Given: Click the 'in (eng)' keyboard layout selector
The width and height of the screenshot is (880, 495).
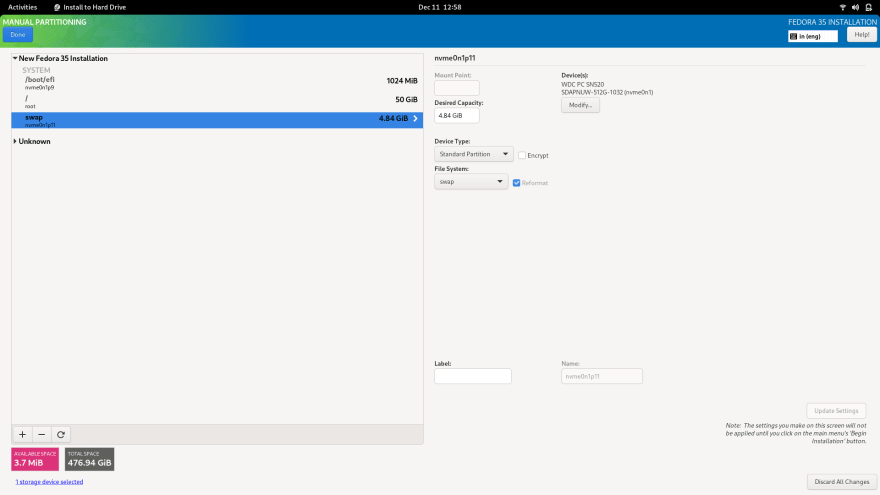Looking at the screenshot, I should click(x=813, y=36).
